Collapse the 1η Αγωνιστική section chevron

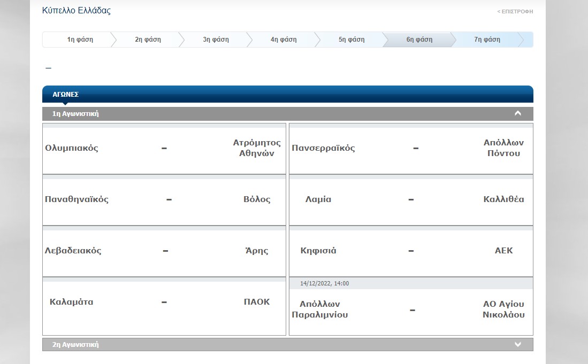pyautogui.click(x=517, y=113)
